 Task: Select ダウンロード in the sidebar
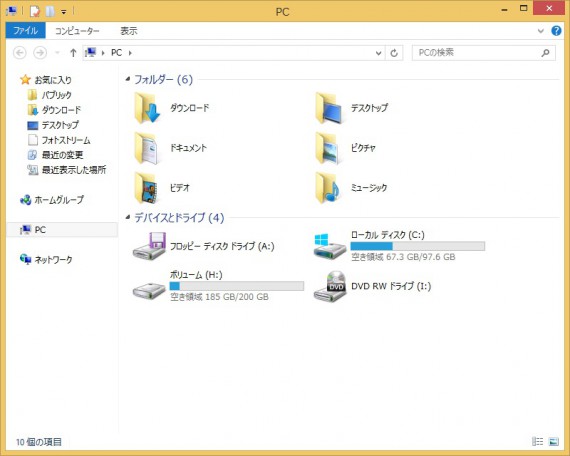pos(61,110)
